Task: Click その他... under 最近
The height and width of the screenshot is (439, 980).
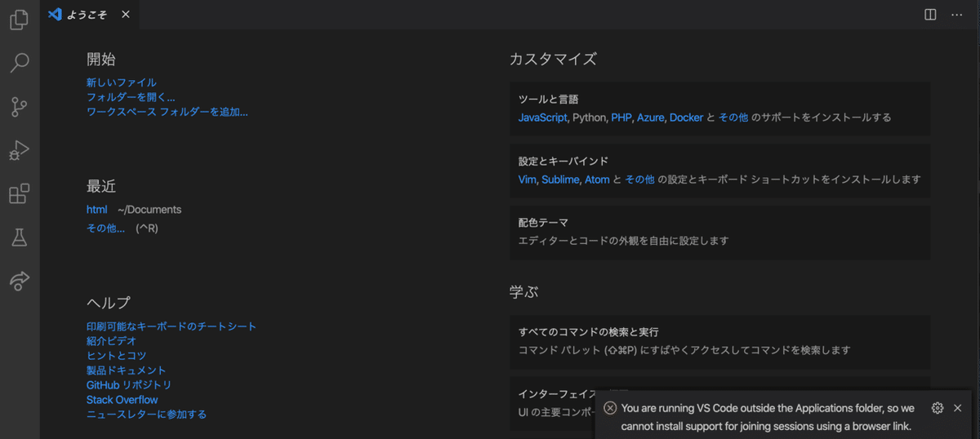Action: click(105, 228)
